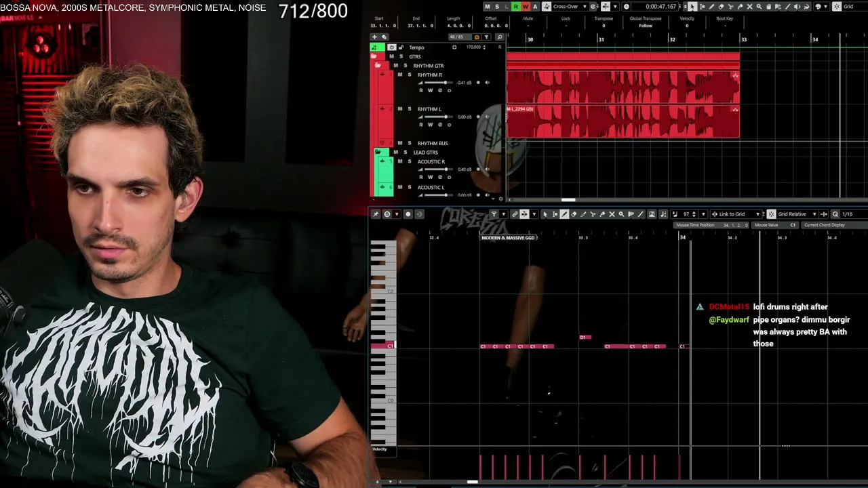Select the RHYTHM R audio event waveform
Image resolution: width=868 pixels, height=488 pixels.
click(x=623, y=87)
